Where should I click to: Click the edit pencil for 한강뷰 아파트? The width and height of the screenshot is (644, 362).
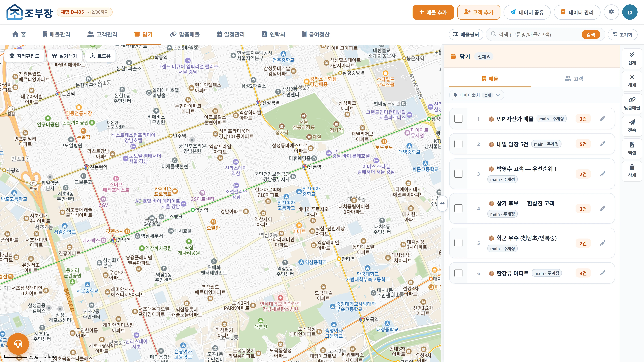(603, 273)
